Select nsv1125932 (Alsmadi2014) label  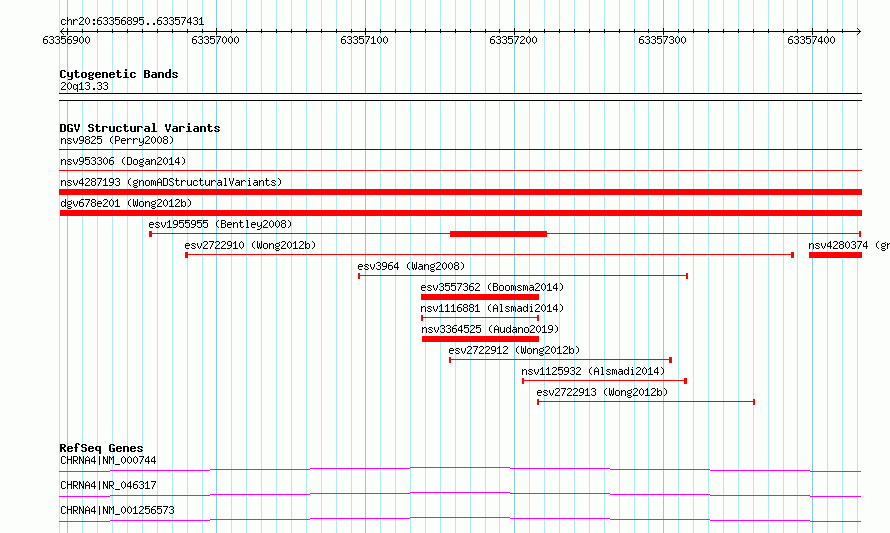click(x=593, y=371)
